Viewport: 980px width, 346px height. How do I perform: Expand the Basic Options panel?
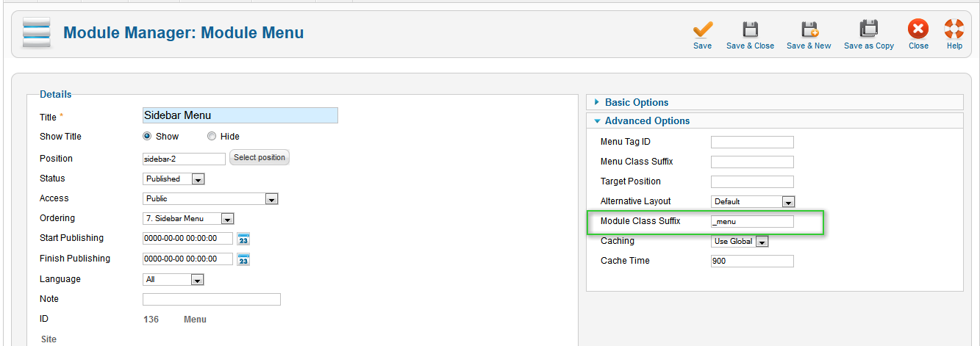[637, 102]
